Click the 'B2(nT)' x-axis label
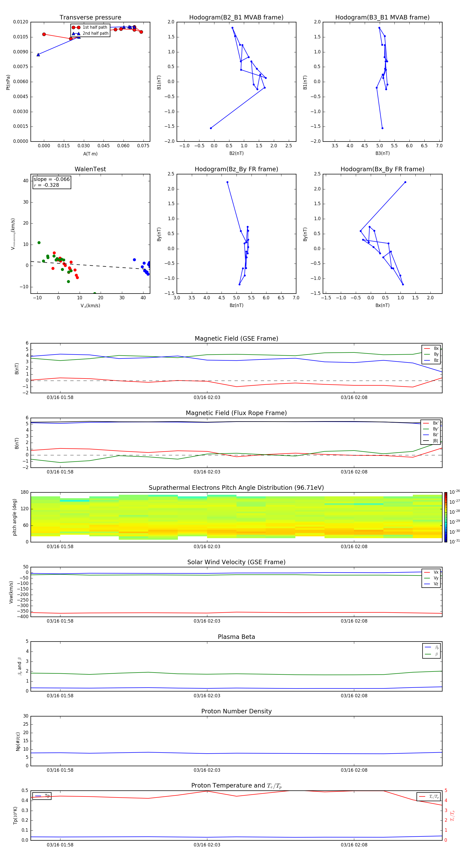This screenshot has height=868, width=473. point(236,153)
